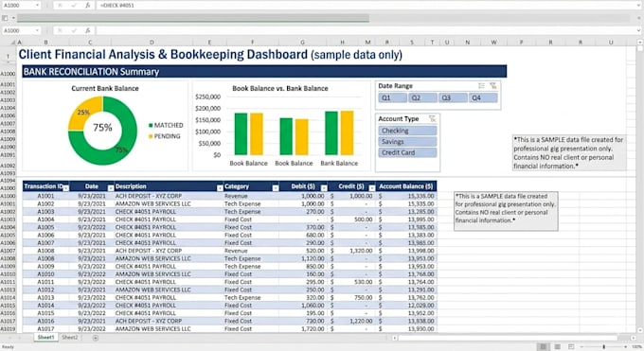644x351 pixels.
Task: Toggle the Q3 slicer item
Action: [x=453, y=97]
